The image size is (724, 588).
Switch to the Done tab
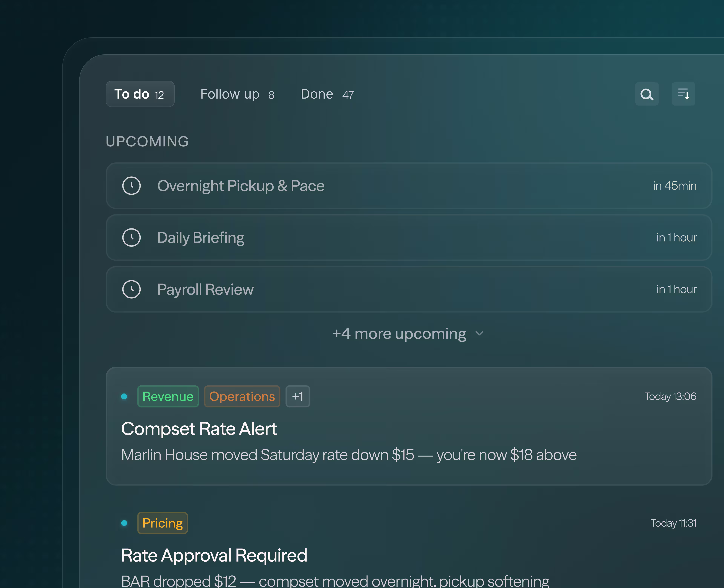pyautogui.click(x=327, y=94)
